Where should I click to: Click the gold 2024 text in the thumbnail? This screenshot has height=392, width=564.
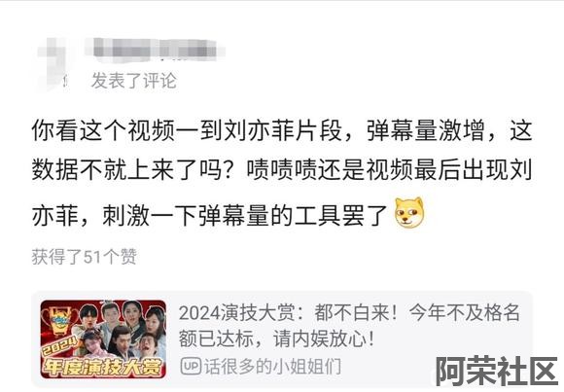(x=61, y=346)
